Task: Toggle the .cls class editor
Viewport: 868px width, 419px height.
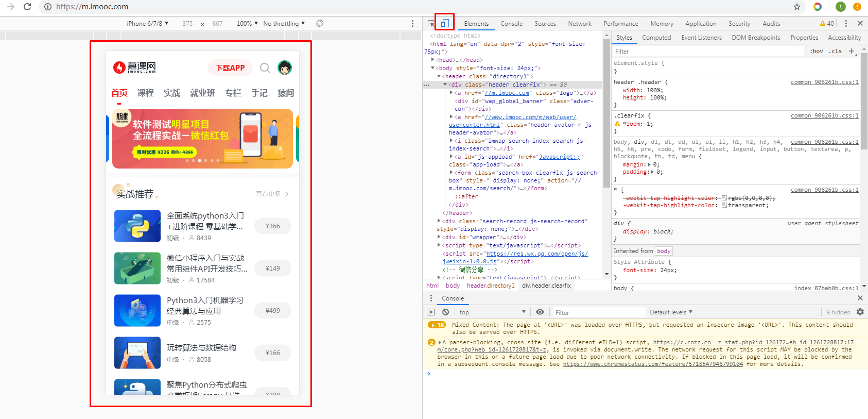Action: pos(836,51)
